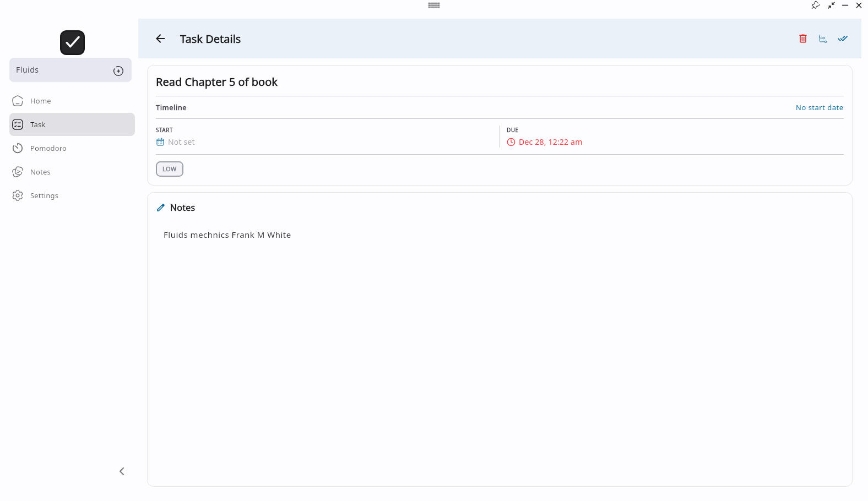Go to Home in sidebar
Screen dimensions: 868x501
[x=72, y=101]
